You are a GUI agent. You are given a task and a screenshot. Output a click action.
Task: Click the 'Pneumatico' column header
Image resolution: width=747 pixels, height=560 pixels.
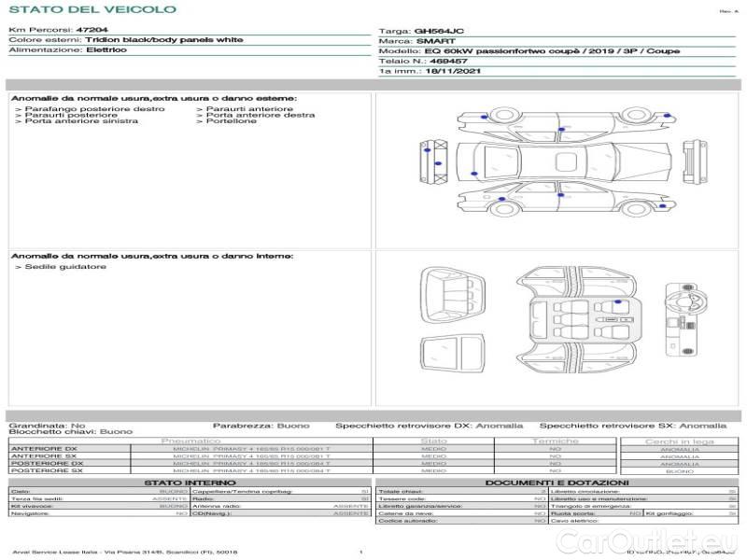[190, 441]
